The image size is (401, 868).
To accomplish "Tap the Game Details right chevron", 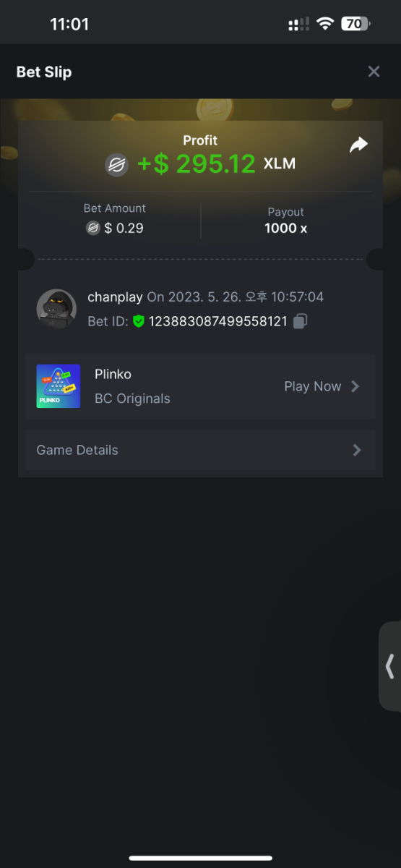I will pyautogui.click(x=356, y=450).
